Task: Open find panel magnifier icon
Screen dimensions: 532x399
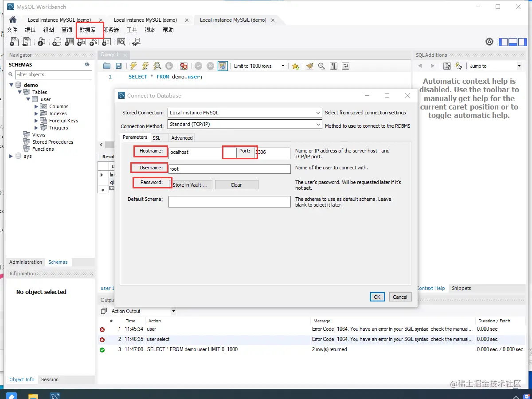Action: pos(321,66)
